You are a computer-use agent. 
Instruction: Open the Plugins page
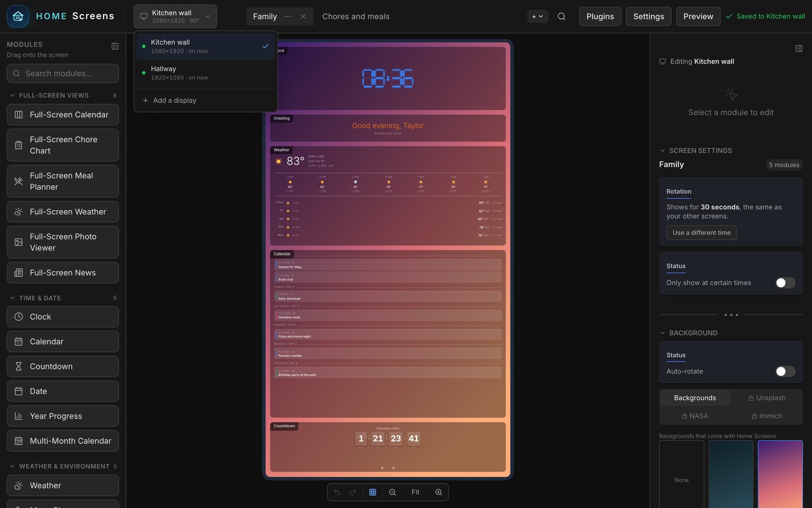(x=600, y=16)
